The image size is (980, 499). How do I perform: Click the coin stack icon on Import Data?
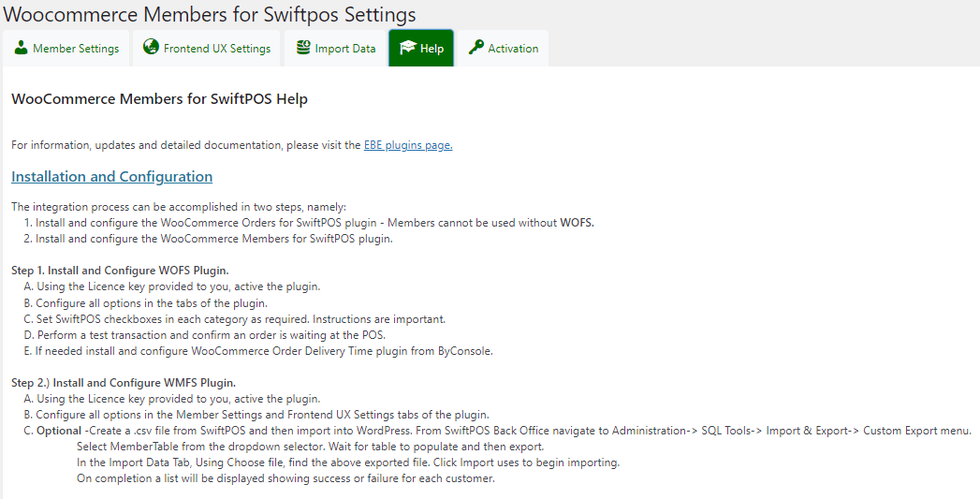[303, 48]
